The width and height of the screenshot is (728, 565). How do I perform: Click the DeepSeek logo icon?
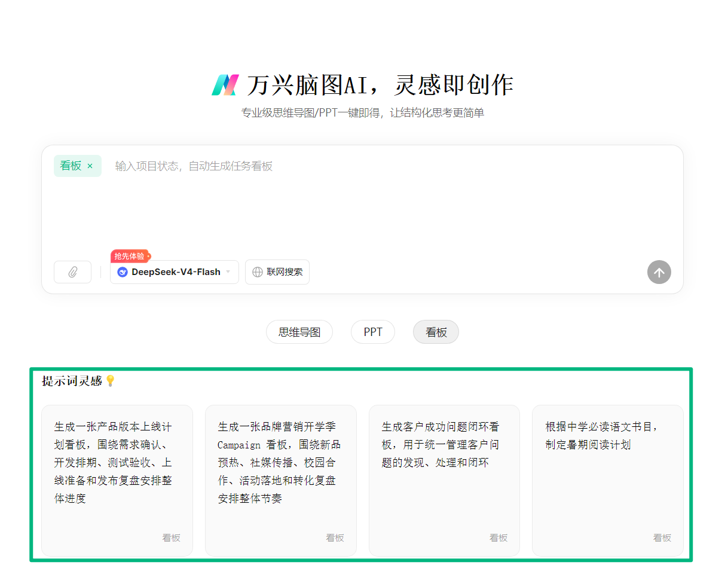(x=123, y=272)
